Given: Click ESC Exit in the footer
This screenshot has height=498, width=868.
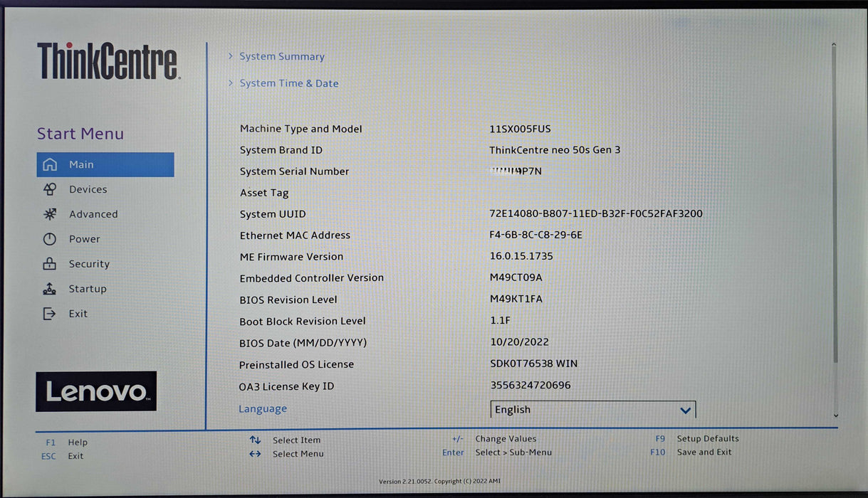Looking at the screenshot, I should 63,456.
